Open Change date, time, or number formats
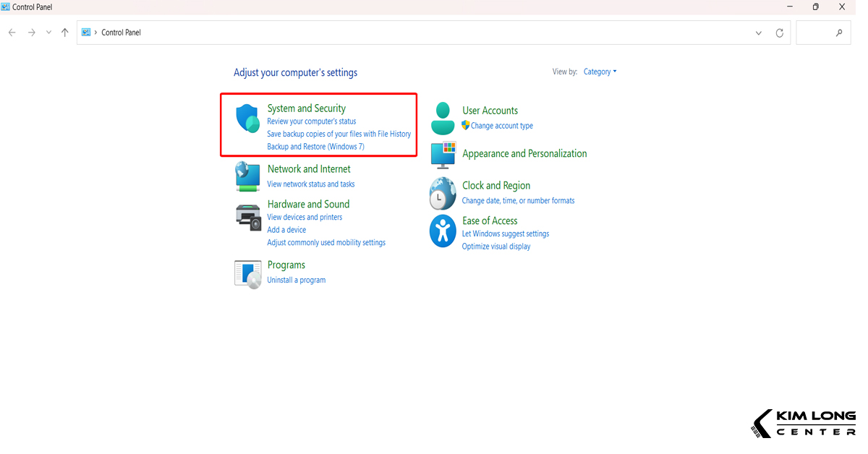The height and width of the screenshot is (454, 868). 518,200
